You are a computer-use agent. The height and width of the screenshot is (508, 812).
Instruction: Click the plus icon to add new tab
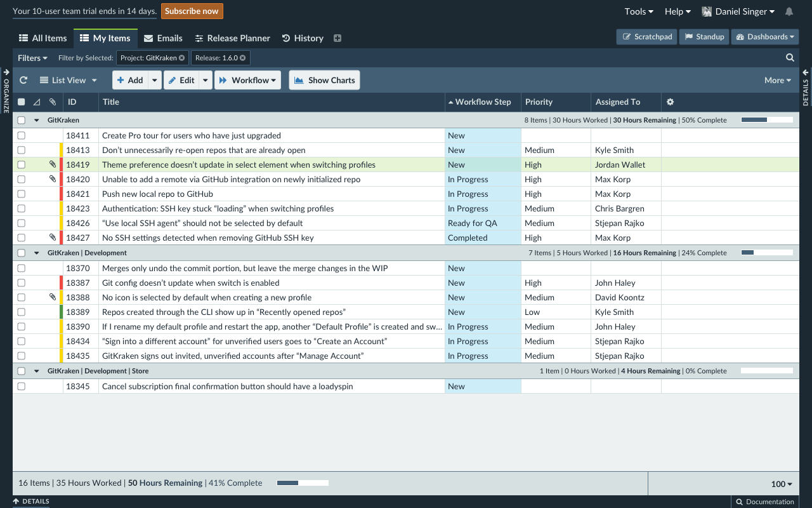pyautogui.click(x=337, y=38)
